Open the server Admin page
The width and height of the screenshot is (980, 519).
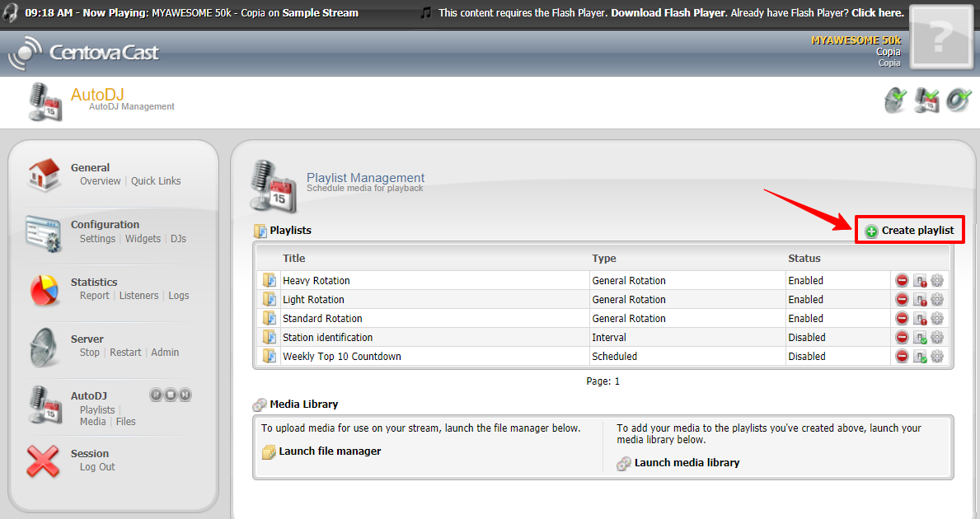[165, 353]
